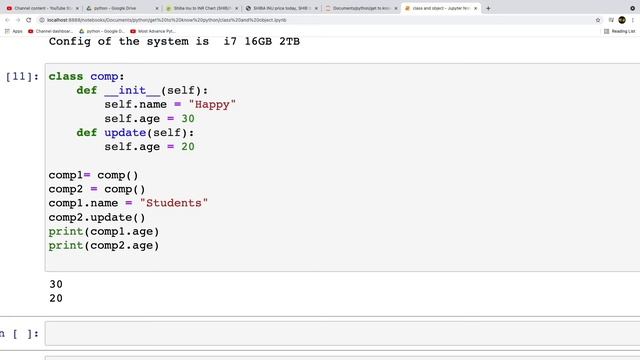Image resolution: width=640 pixels, height=360 pixels.
Task: Open the Channel dashboard bookmark
Action: click(x=50, y=31)
